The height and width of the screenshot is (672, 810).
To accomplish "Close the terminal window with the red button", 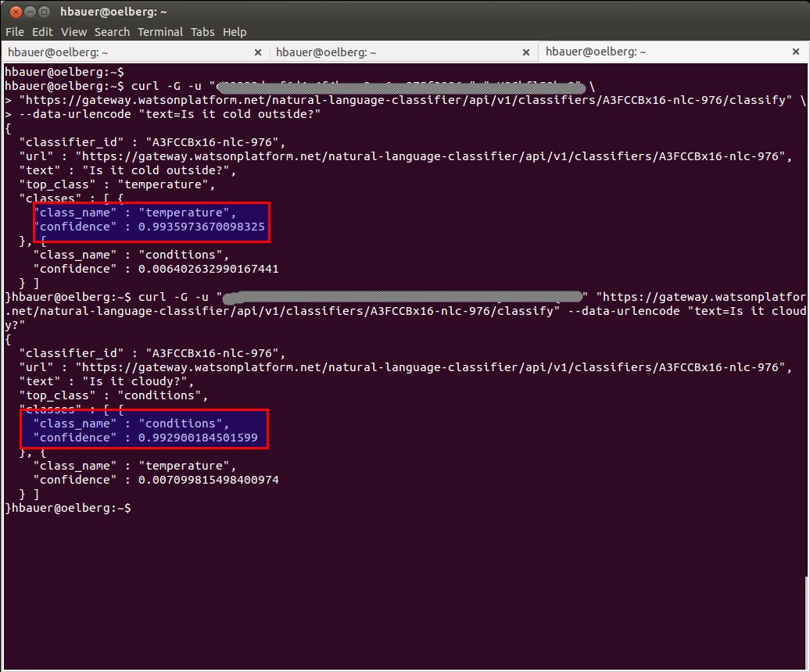I will [x=16, y=12].
